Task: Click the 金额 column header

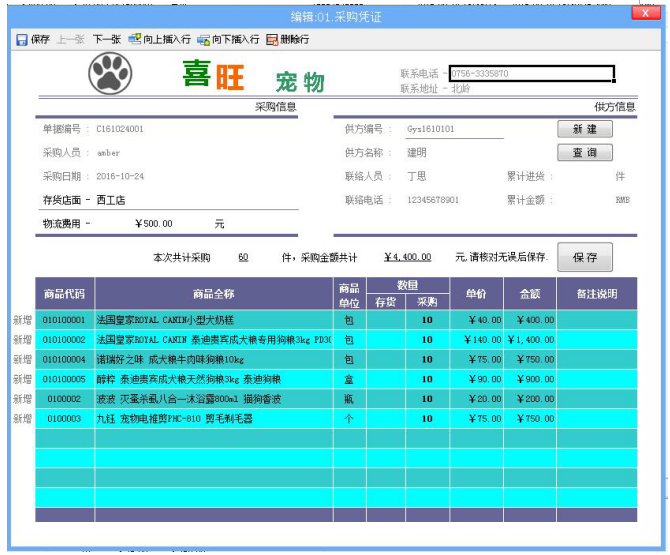Action: pyautogui.click(x=530, y=294)
